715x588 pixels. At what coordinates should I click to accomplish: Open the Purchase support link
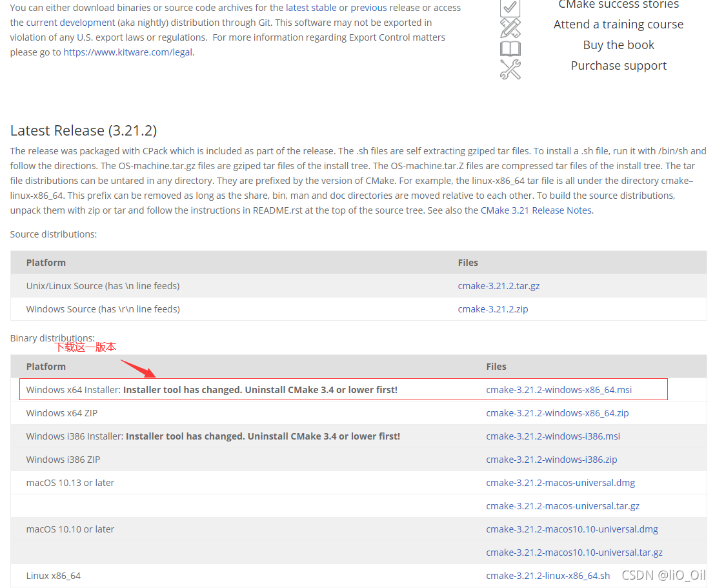618,66
